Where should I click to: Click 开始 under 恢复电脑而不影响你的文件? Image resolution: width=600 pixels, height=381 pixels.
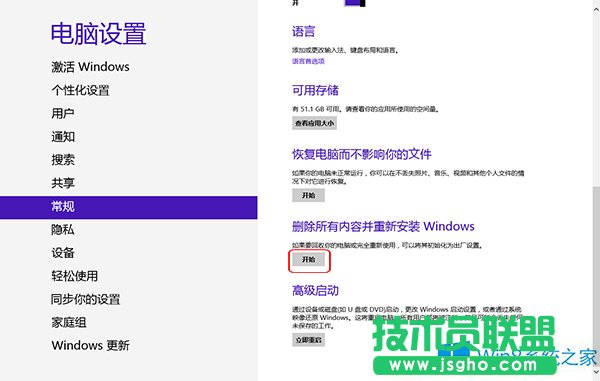(308, 195)
